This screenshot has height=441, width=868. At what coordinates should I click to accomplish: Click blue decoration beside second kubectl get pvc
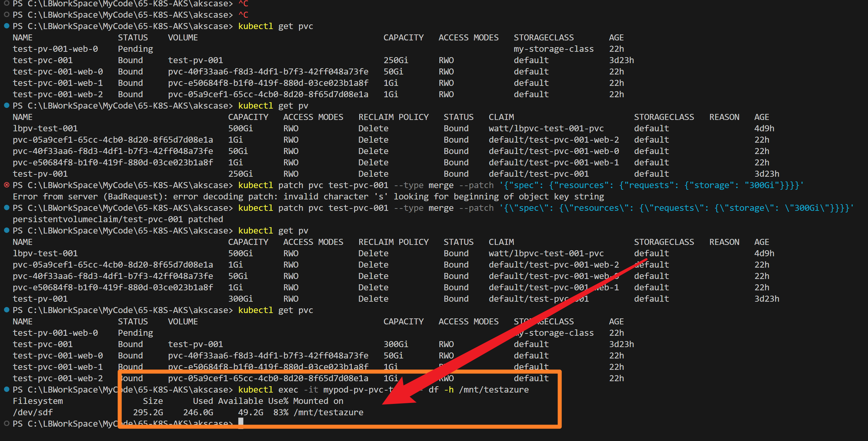point(6,310)
